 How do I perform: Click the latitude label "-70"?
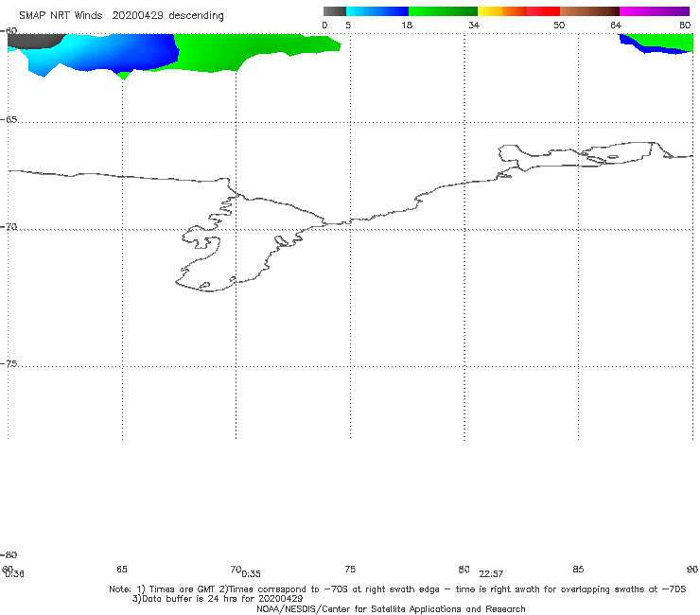tap(9, 227)
